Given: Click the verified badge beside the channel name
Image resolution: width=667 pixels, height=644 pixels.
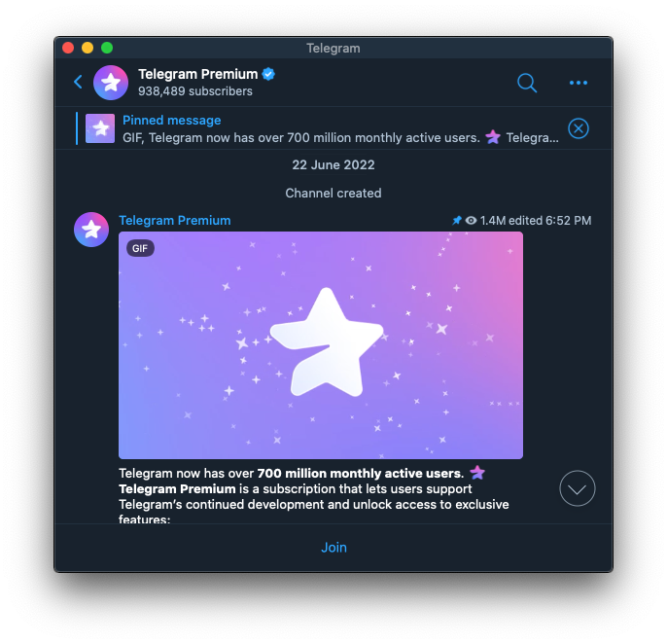Looking at the screenshot, I should point(268,74).
